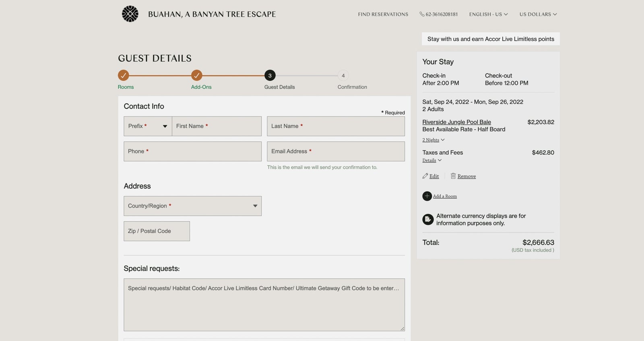Click the Edit link in Your Stay
Viewport: 644px width, 341px height.
click(x=434, y=176)
